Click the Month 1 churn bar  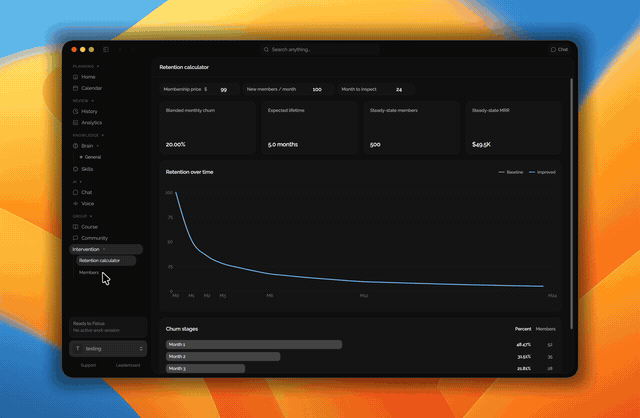click(x=254, y=345)
